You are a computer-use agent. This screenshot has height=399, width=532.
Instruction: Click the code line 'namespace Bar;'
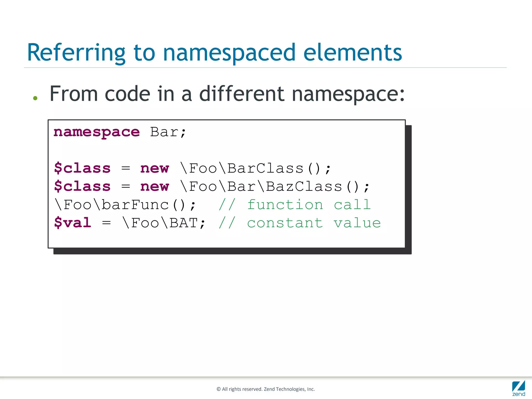120,132
